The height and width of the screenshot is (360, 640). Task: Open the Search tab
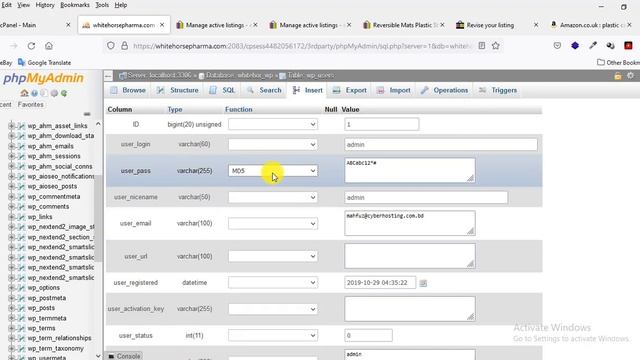click(264, 90)
